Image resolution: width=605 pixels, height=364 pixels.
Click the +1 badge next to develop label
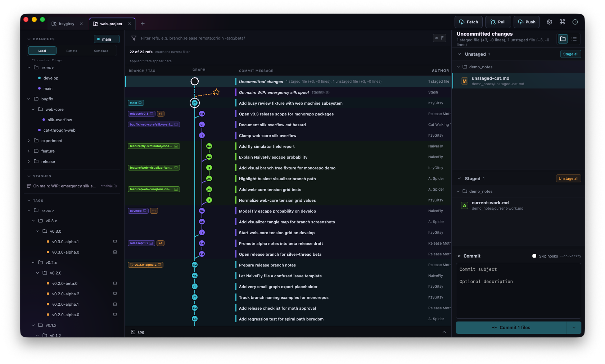[x=154, y=211]
